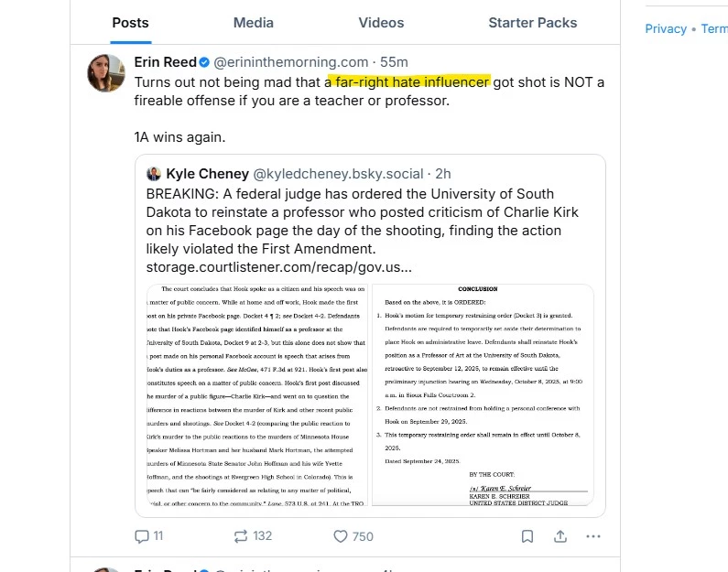Click the reply icon under Erin Reed's post

coord(142,536)
